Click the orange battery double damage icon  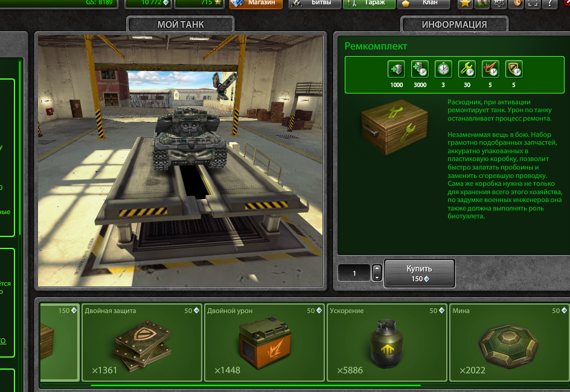pyautogui.click(x=265, y=343)
